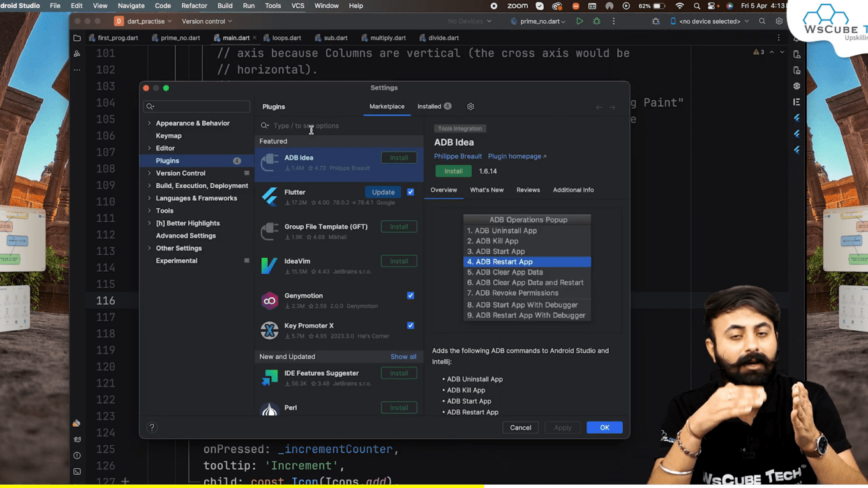Install IDE Features Suggester plugin
This screenshot has height=488, width=868.
tap(399, 373)
